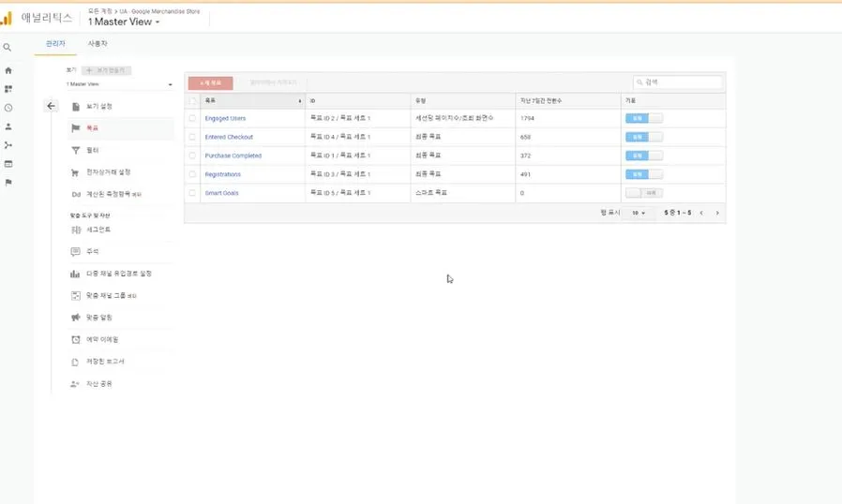The width and height of the screenshot is (842, 504).
Task: Select 보기 설정 in view menu
Action: pyautogui.click(x=99, y=107)
